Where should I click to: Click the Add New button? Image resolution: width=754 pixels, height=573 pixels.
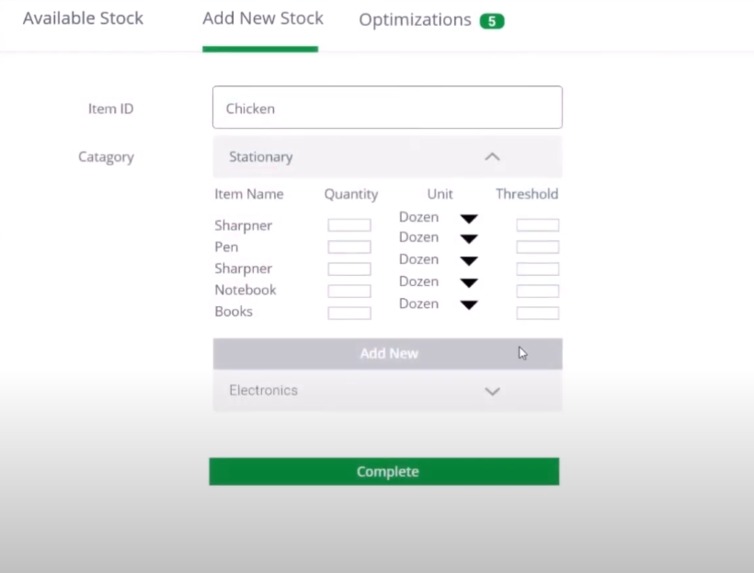pos(388,354)
